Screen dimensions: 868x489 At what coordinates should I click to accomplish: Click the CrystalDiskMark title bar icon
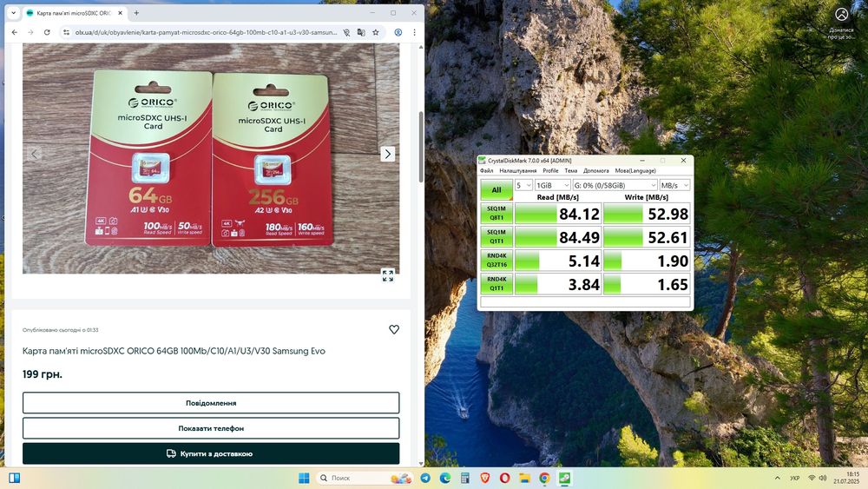point(482,161)
